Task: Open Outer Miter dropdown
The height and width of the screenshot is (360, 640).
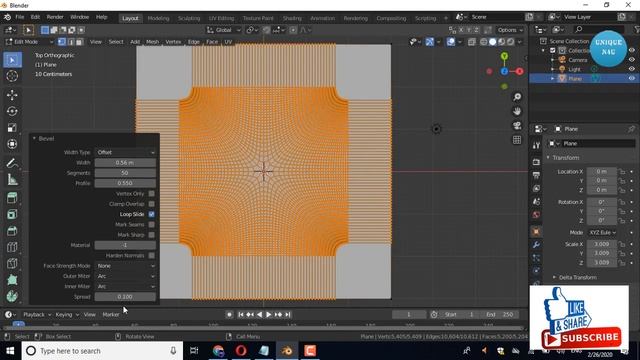Action: click(125, 276)
